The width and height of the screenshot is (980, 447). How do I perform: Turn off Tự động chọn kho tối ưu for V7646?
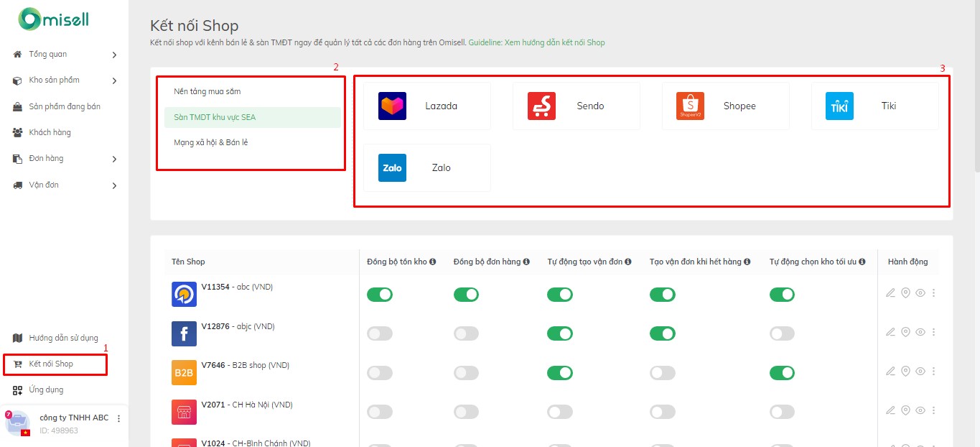[x=782, y=373]
